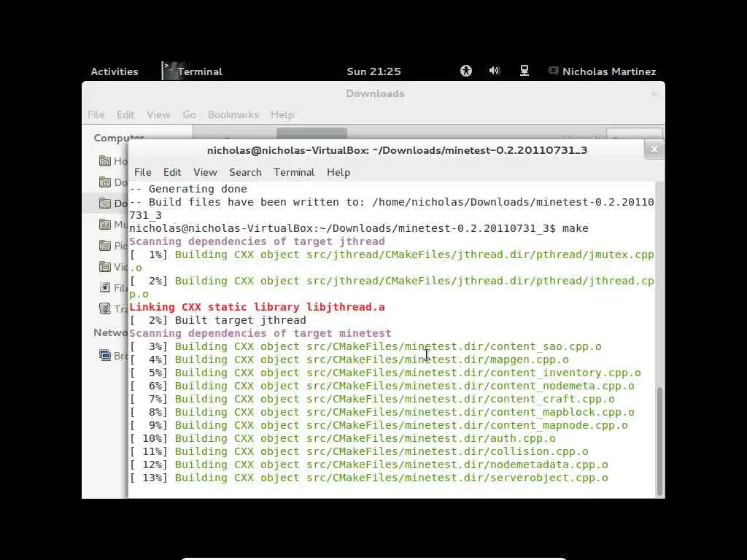Select Home folder icon in Downloads sidebar
This screenshot has width=747, height=560.
pyautogui.click(x=105, y=161)
